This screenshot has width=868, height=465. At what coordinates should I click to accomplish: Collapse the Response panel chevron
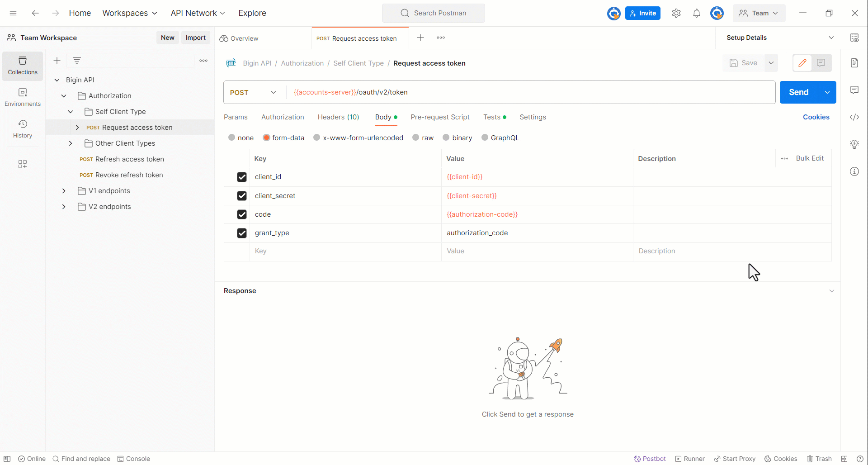point(832,291)
